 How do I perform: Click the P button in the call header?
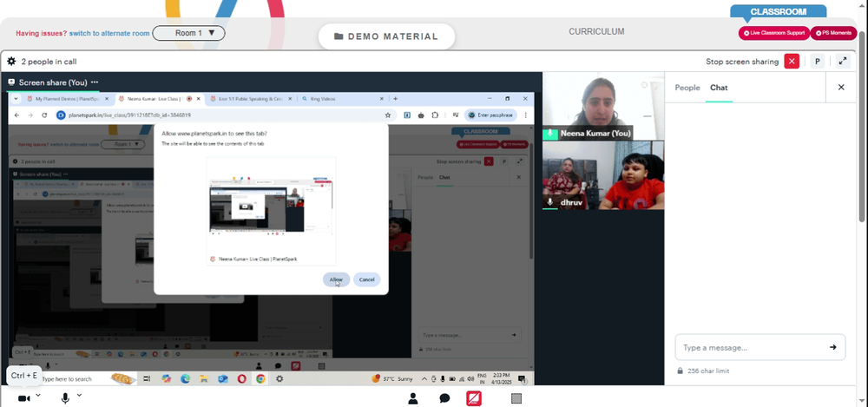pos(817,62)
